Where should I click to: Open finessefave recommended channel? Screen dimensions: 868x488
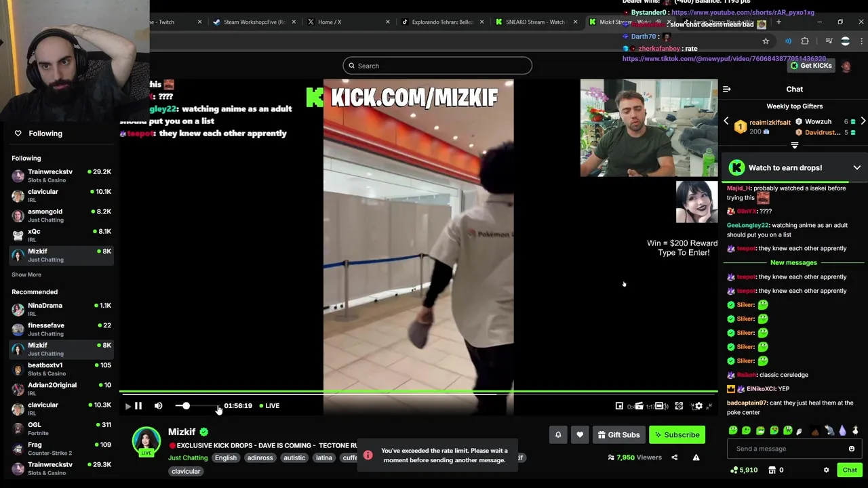coord(61,329)
